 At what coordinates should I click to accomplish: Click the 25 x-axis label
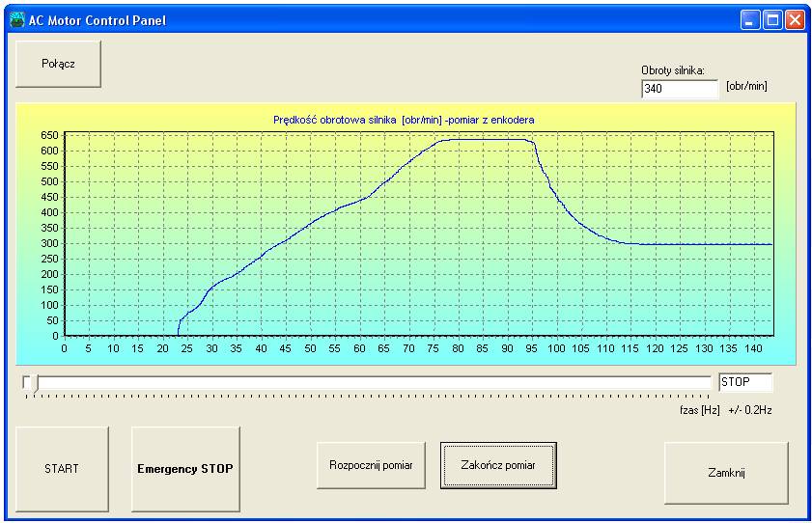tap(186, 348)
